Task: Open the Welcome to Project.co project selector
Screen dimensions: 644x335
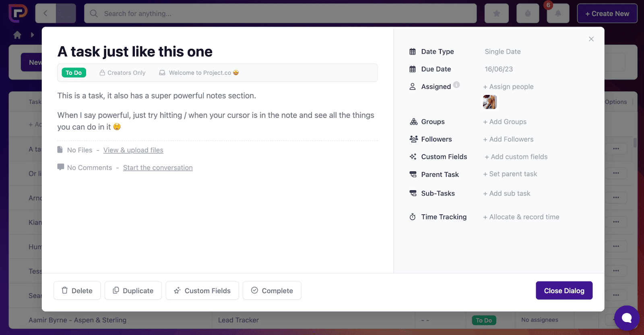Action: (x=198, y=73)
